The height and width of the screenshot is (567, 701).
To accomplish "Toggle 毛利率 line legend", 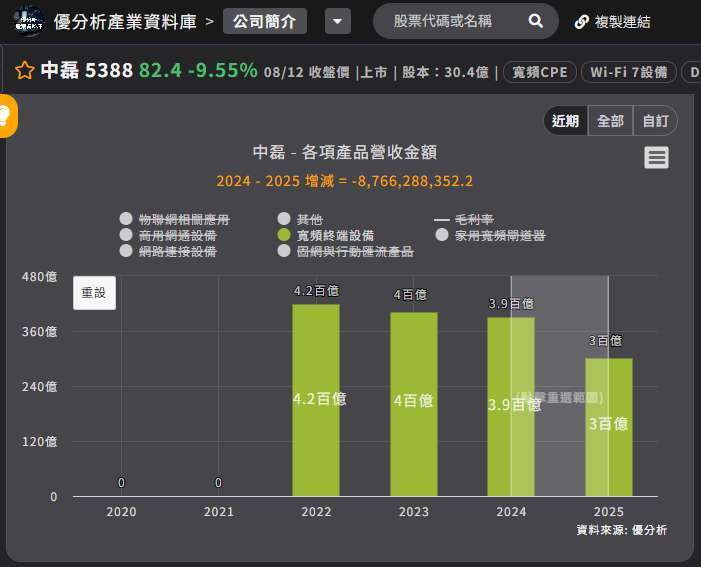I will point(464,219).
